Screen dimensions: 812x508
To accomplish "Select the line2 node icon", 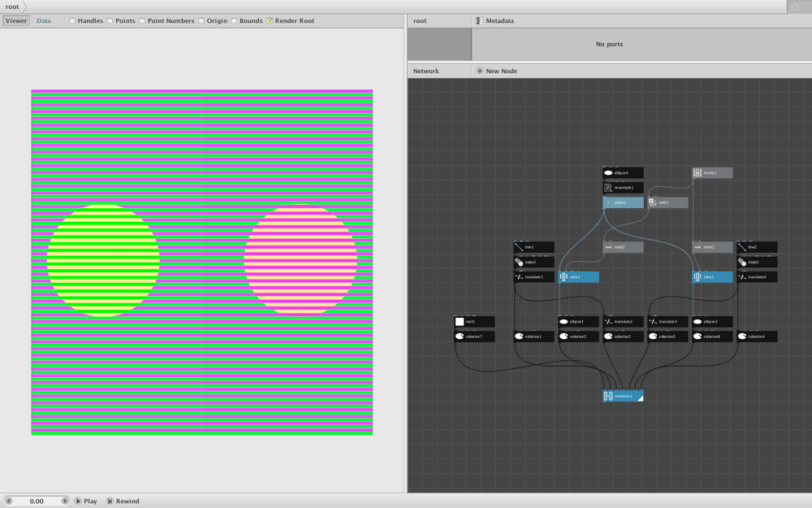I will click(x=742, y=247).
